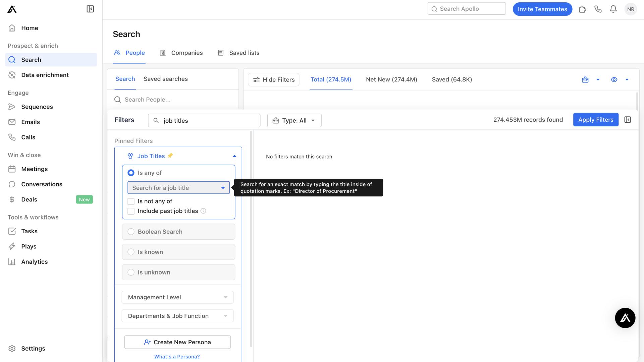Screen dimensions: 644x362
Task: Open notifications bell
Action: pyautogui.click(x=613, y=9)
